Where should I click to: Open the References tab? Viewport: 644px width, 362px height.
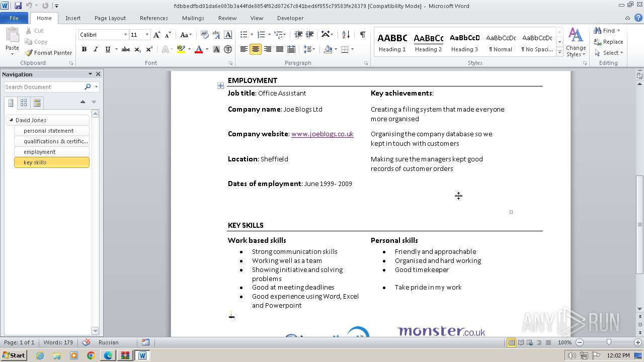[x=154, y=18]
